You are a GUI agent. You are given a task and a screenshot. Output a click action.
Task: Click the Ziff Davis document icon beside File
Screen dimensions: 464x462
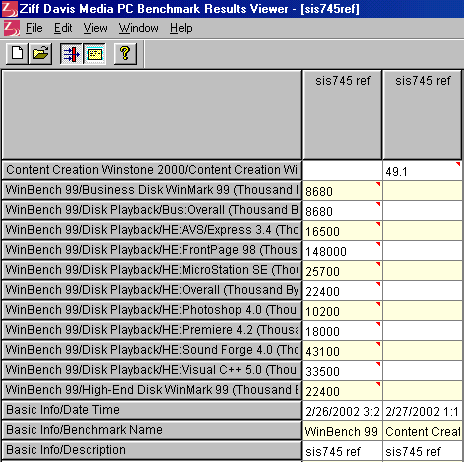(x=12, y=28)
